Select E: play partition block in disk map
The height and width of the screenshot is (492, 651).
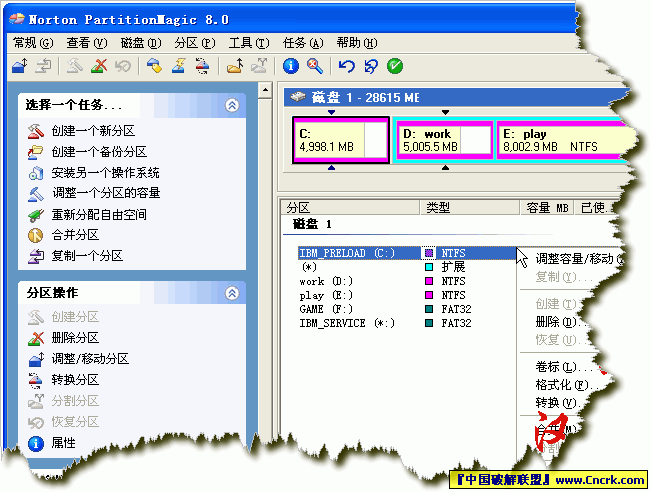[567, 140]
